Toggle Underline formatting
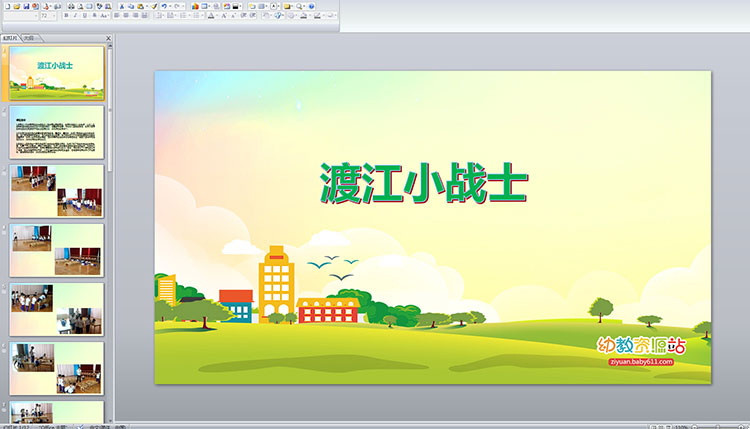This screenshot has width=750, height=429. [x=85, y=15]
